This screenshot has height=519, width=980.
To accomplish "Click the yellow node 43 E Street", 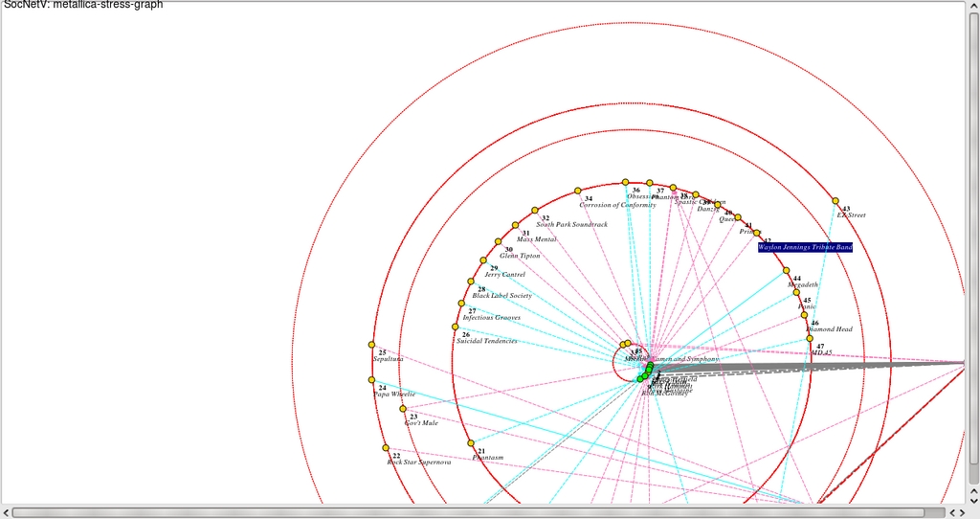I will click(835, 201).
